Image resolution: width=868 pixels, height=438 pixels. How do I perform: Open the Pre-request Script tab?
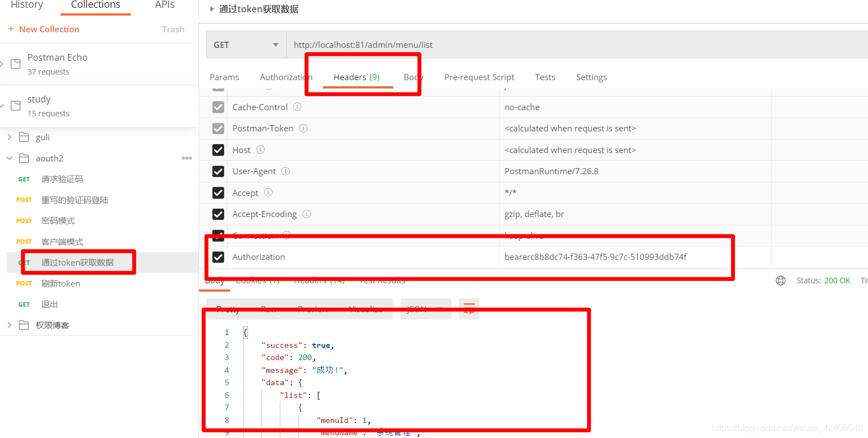pos(479,77)
